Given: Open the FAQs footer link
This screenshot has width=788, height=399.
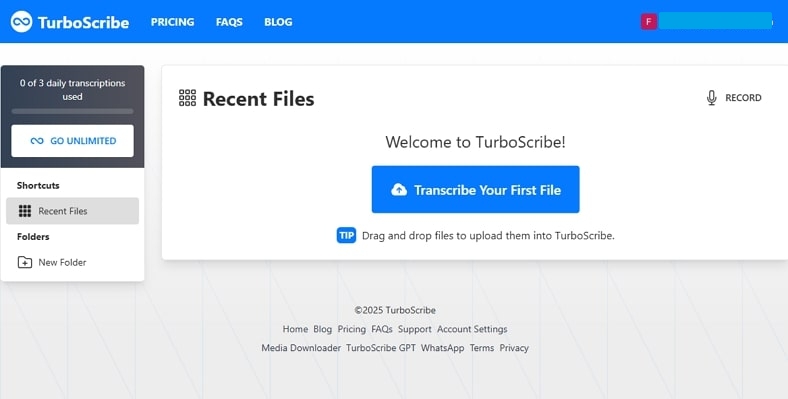Looking at the screenshot, I should [x=382, y=329].
